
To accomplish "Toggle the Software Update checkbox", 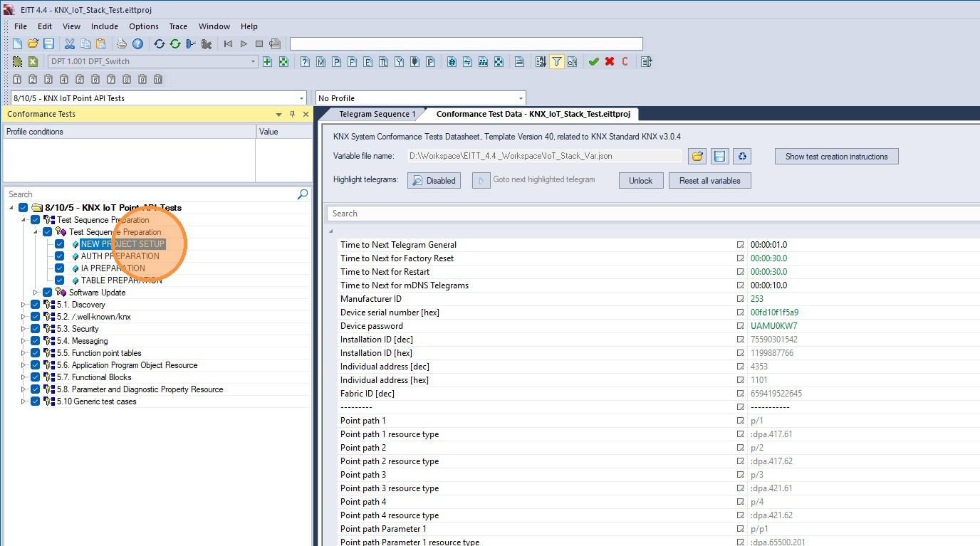I will pos(47,293).
